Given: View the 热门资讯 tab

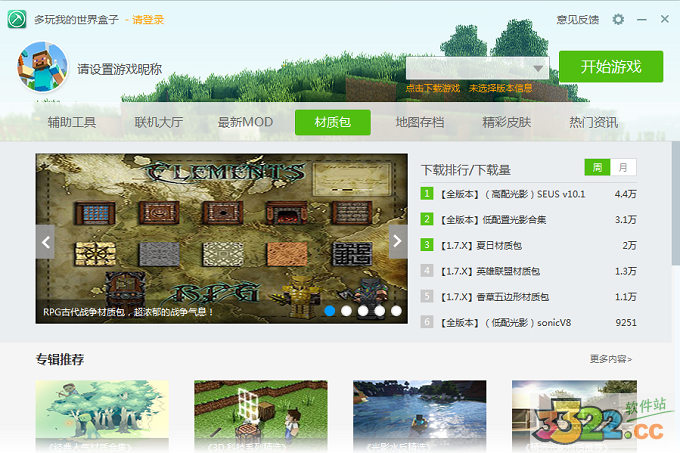Looking at the screenshot, I should 593,123.
